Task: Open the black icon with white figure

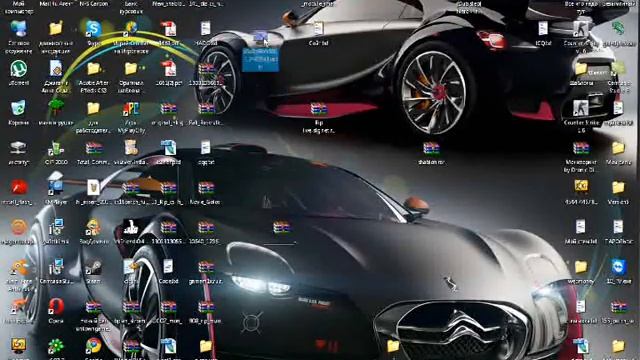Action: coord(131,227)
